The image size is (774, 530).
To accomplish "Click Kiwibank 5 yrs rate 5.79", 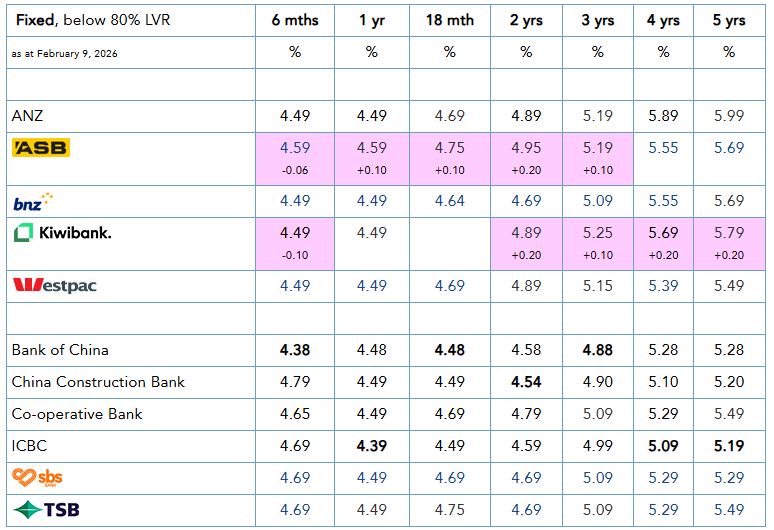I will [729, 232].
